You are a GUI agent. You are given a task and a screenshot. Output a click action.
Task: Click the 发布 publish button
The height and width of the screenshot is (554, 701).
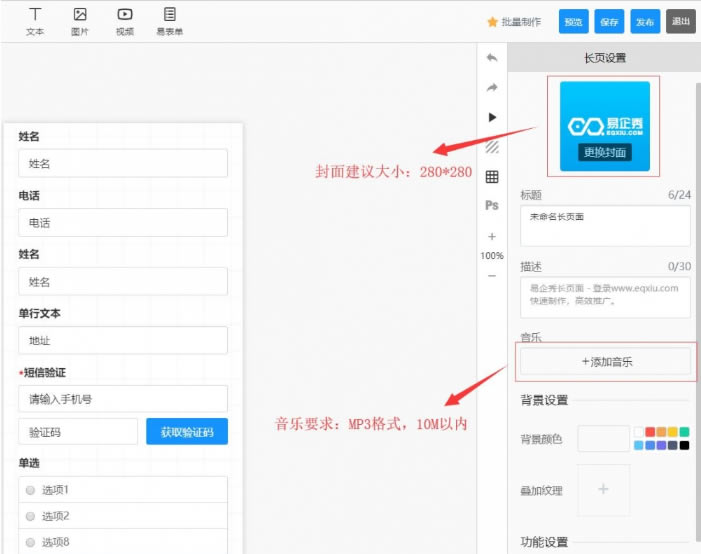pyautogui.click(x=645, y=22)
